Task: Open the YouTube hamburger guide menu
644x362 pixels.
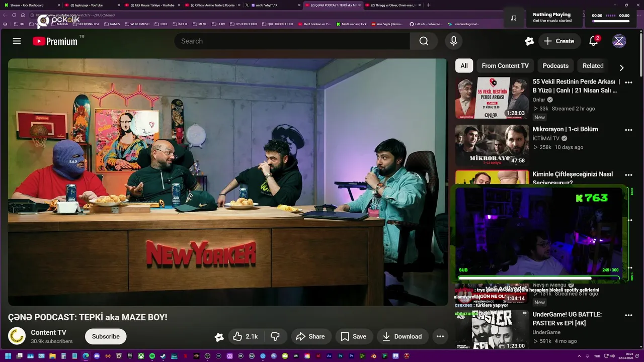Action: (17, 41)
